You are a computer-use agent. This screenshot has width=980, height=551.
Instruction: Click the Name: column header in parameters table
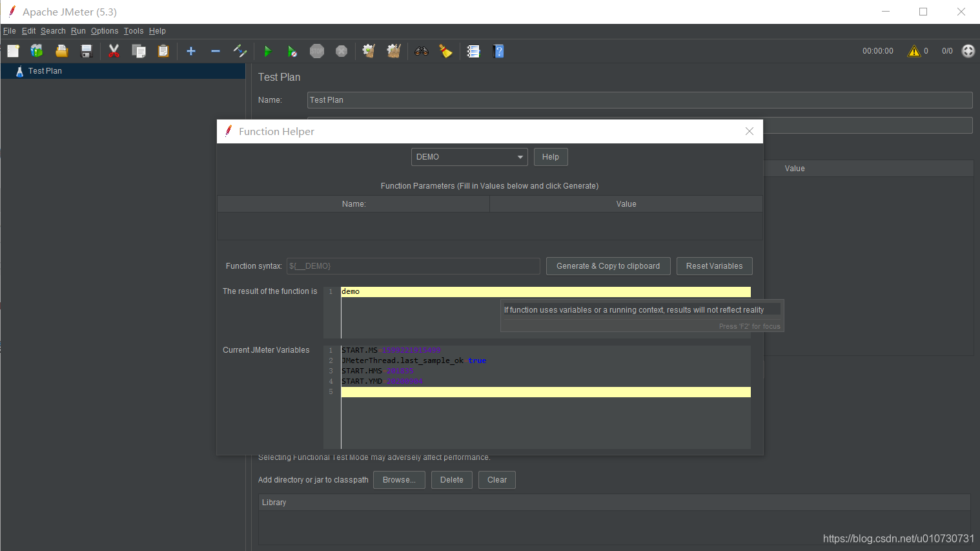click(354, 204)
